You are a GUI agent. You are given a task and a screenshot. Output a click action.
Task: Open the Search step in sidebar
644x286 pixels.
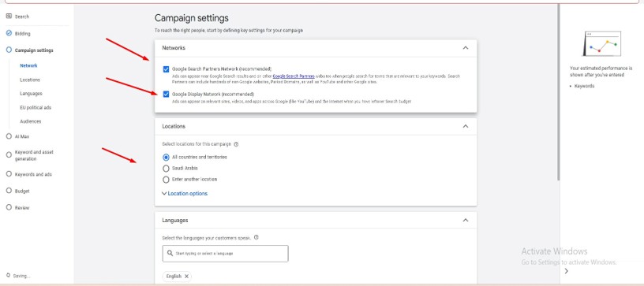[22, 17]
